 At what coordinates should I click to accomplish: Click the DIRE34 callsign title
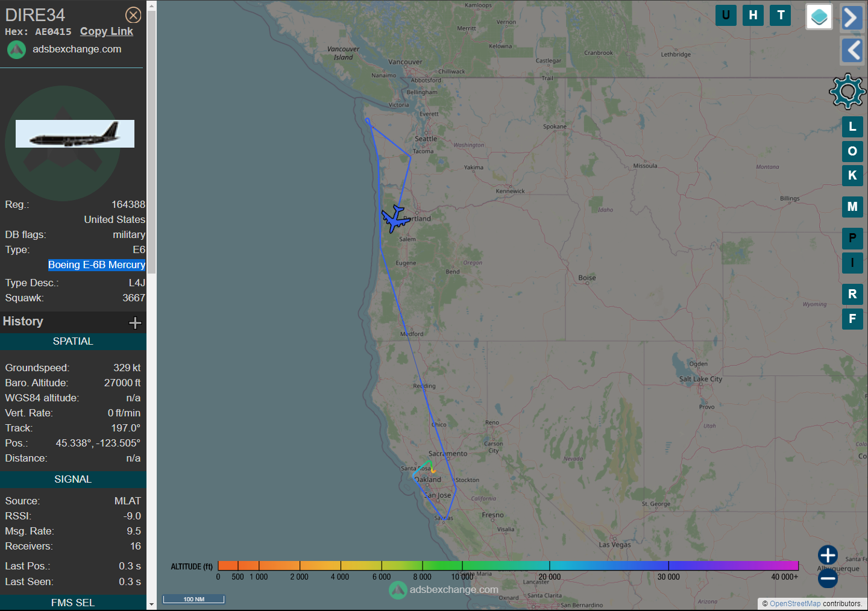(x=35, y=15)
